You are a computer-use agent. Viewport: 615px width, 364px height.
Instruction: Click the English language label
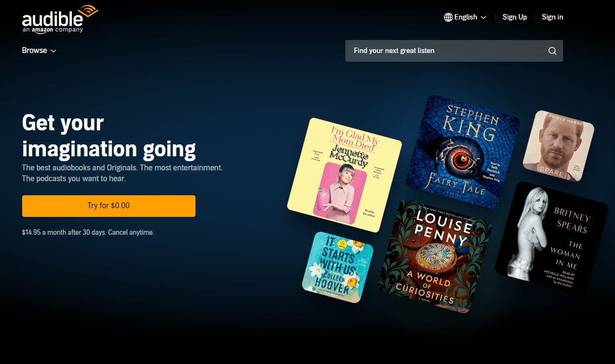(x=466, y=17)
